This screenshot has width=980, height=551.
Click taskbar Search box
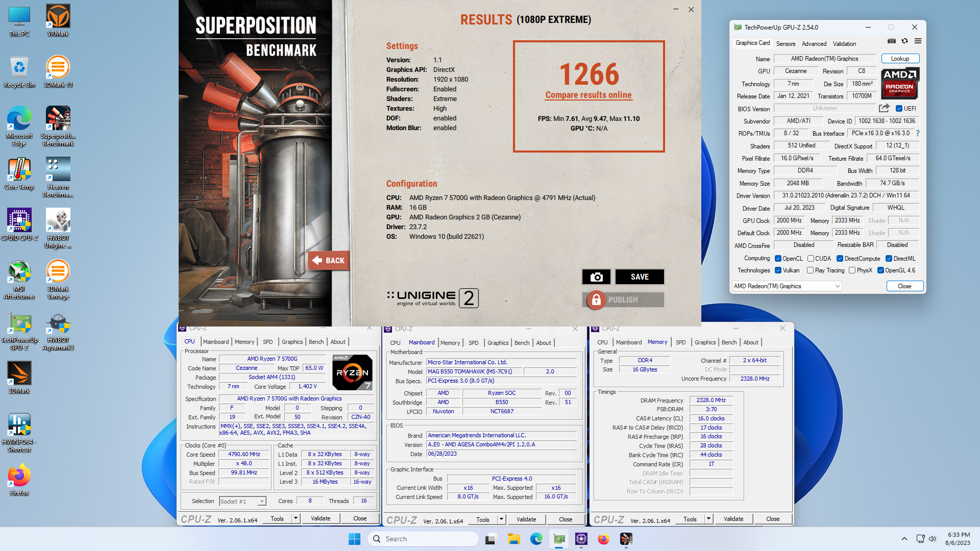(423, 539)
